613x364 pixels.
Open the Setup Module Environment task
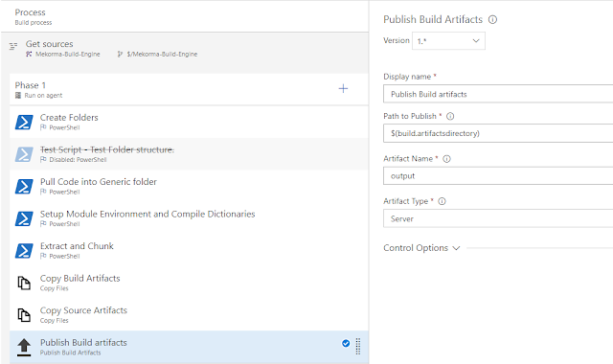coord(189,218)
